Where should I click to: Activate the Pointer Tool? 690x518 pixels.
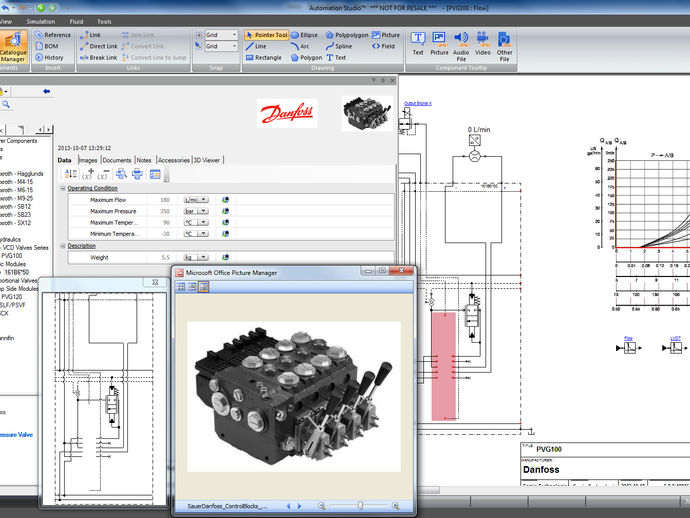point(266,35)
